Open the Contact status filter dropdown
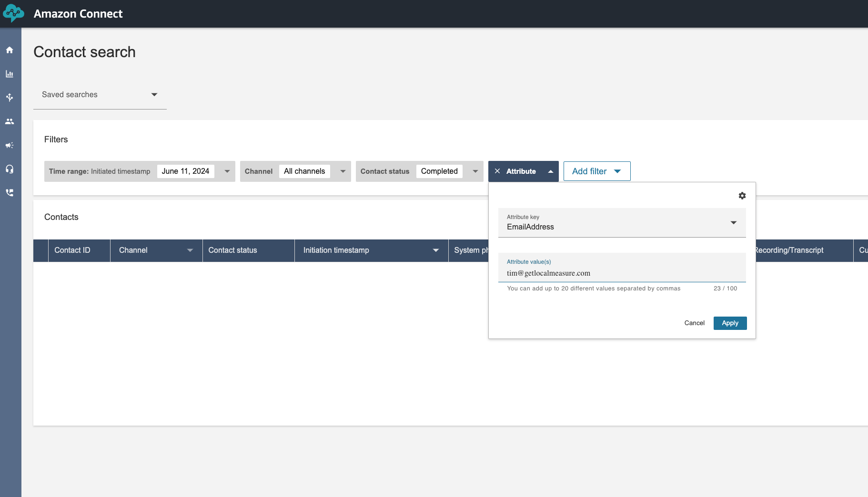868x497 pixels. coord(475,171)
